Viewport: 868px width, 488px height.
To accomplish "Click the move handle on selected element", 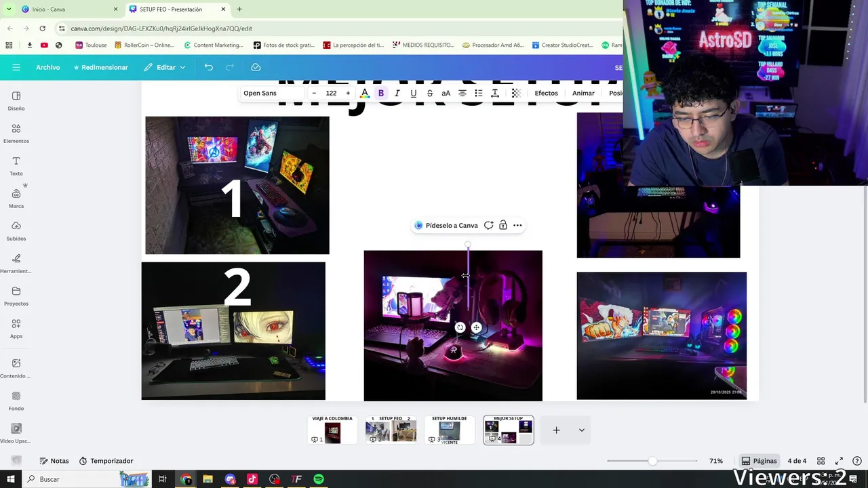I will pos(476,327).
